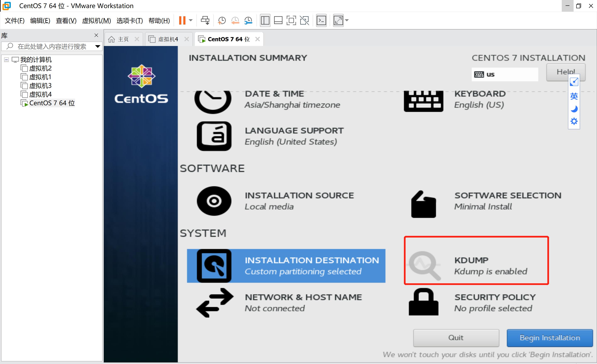This screenshot has width=597, height=364.
Task: Open the 文件(F) menu
Action: point(15,21)
